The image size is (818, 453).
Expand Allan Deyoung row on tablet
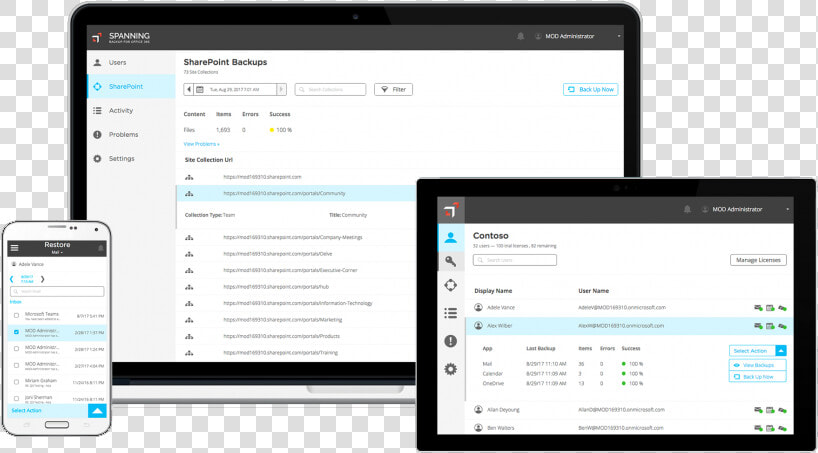[x=629, y=410]
